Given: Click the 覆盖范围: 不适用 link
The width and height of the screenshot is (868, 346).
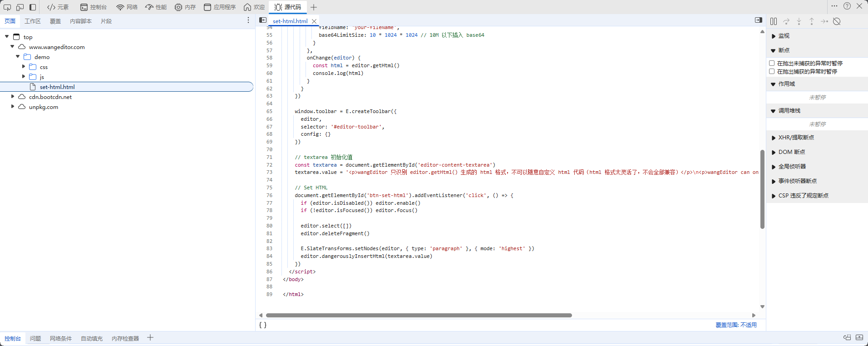Looking at the screenshot, I should (736, 325).
